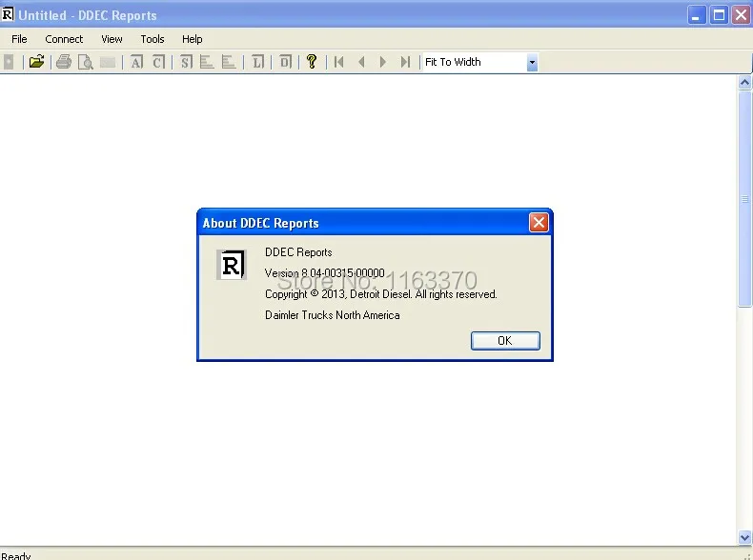This screenshot has height=560, width=753.
Task: Click vertical scrollbar up arrow
Action: [744, 83]
